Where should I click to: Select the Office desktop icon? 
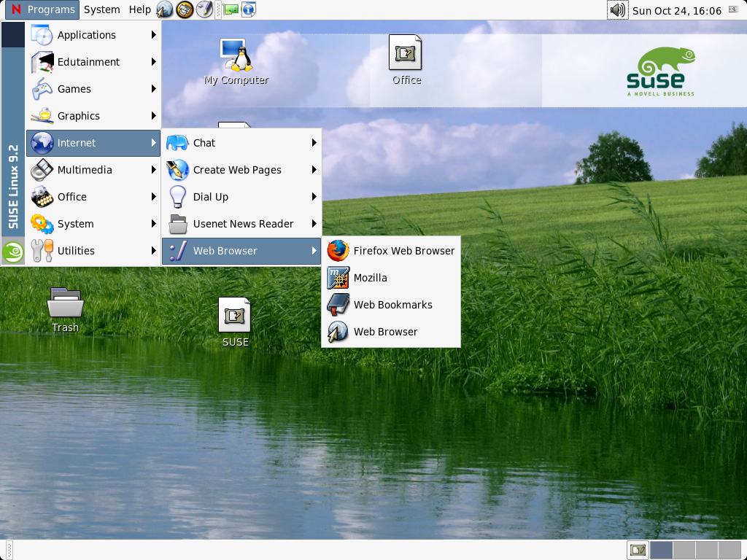(x=406, y=61)
